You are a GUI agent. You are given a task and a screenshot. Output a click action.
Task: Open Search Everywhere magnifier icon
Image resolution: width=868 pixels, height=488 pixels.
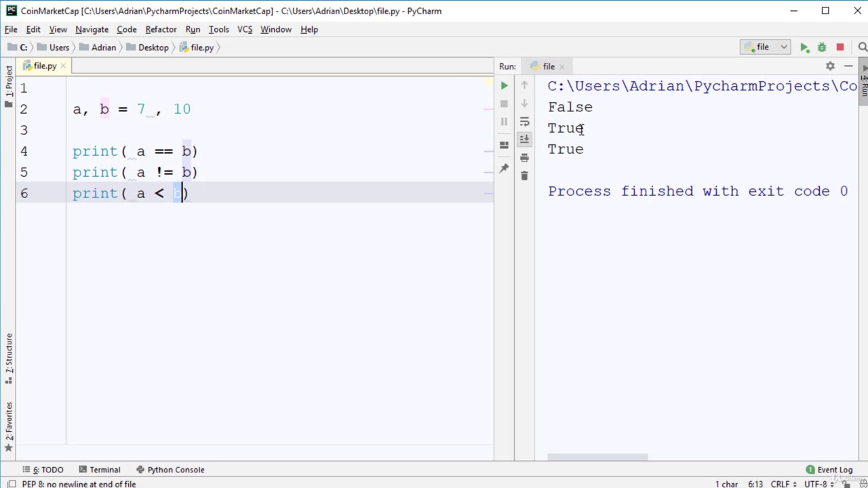point(863,47)
